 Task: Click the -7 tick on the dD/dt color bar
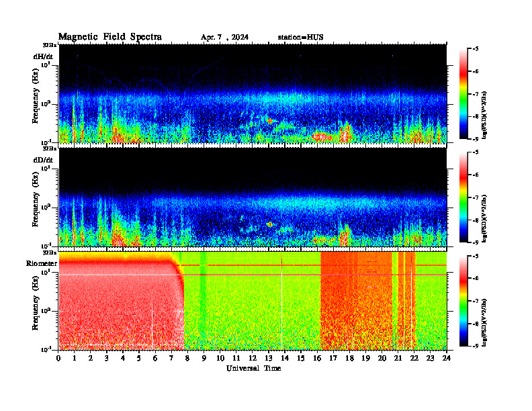(x=475, y=197)
